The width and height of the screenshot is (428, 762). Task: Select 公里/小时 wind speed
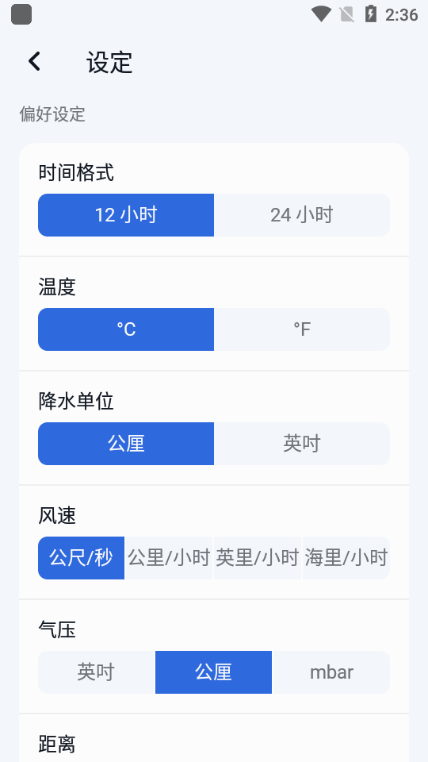pos(169,558)
